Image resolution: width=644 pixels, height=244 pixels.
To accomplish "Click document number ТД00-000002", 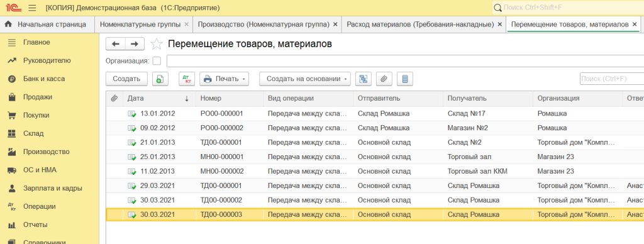I will (x=221, y=200).
